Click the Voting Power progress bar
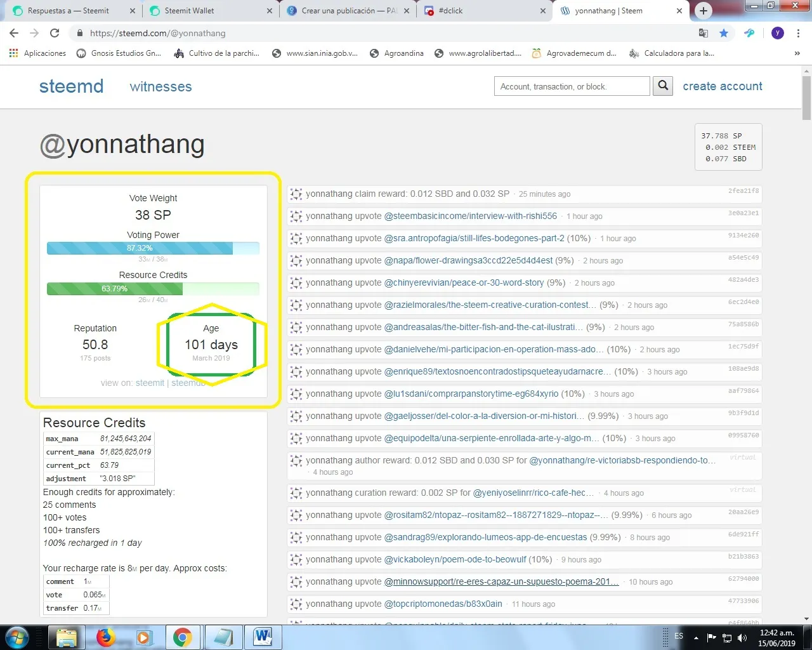The height and width of the screenshot is (650, 812). pos(153,248)
